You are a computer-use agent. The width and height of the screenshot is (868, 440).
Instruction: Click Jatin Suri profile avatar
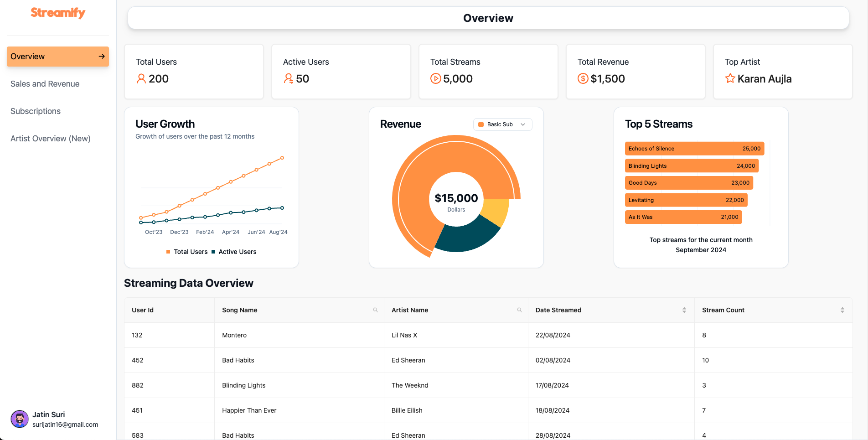click(x=20, y=419)
